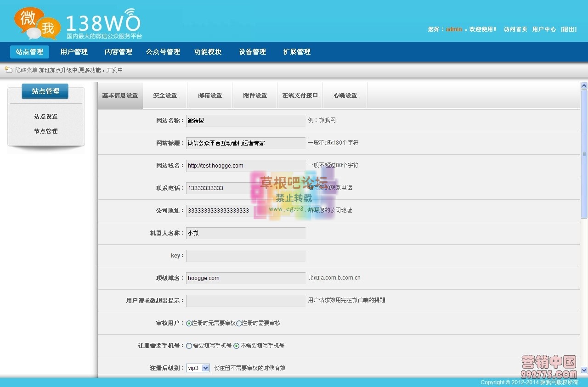Select 站点设置 in the sidebar
Screen dimensions: 588x387
[45, 116]
